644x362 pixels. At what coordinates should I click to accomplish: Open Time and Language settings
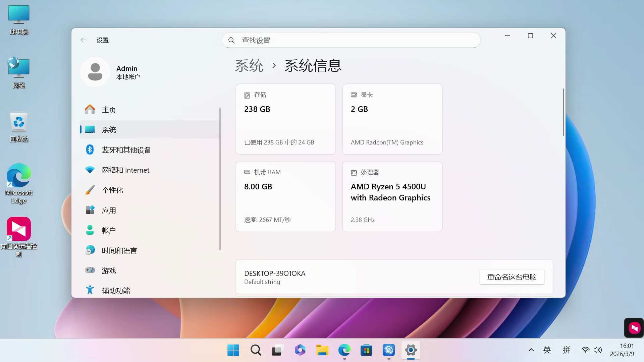[119, 250]
